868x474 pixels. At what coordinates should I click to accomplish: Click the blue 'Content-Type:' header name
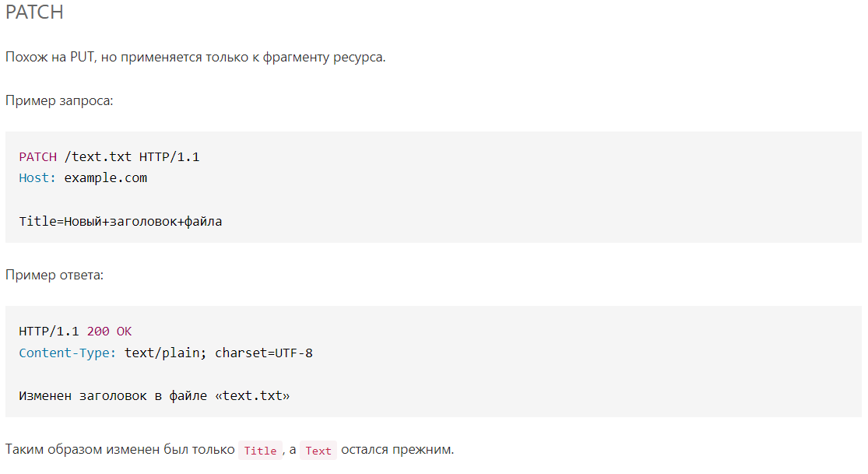click(68, 353)
